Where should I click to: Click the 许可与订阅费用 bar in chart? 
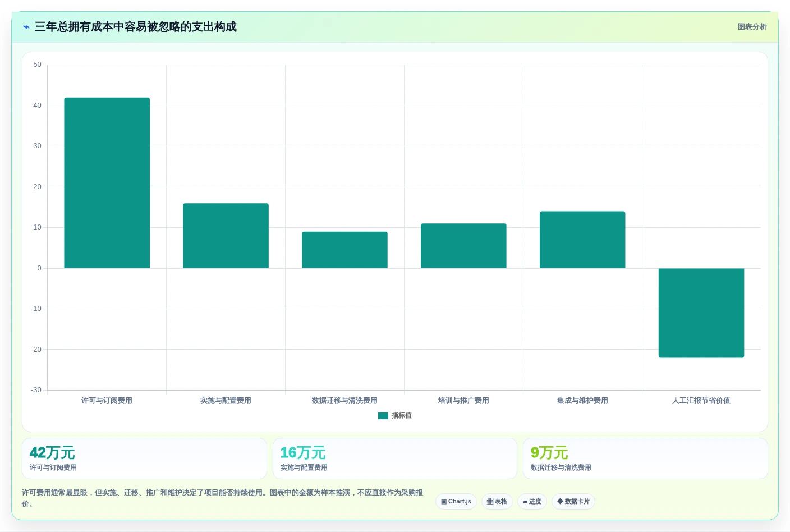pos(107,183)
